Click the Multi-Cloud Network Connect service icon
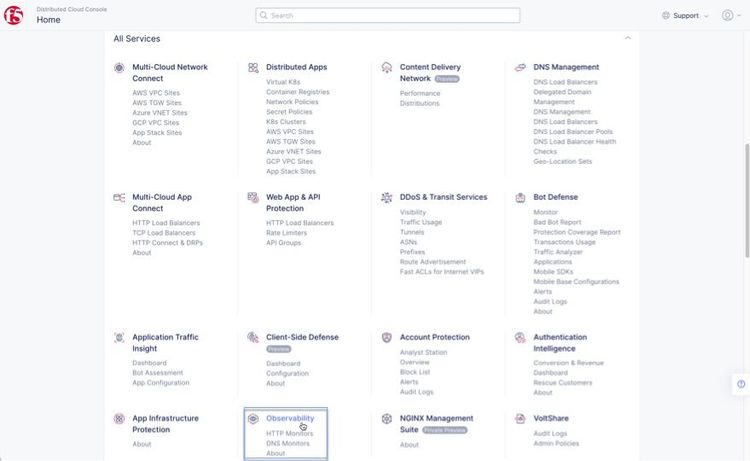 (119, 68)
